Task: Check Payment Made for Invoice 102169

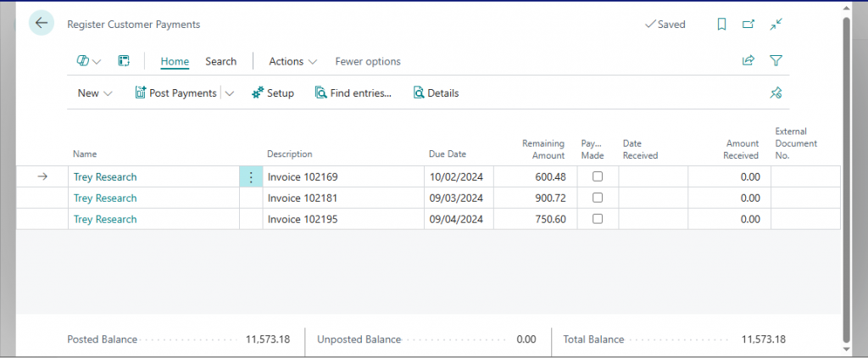Action: pyautogui.click(x=598, y=177)
